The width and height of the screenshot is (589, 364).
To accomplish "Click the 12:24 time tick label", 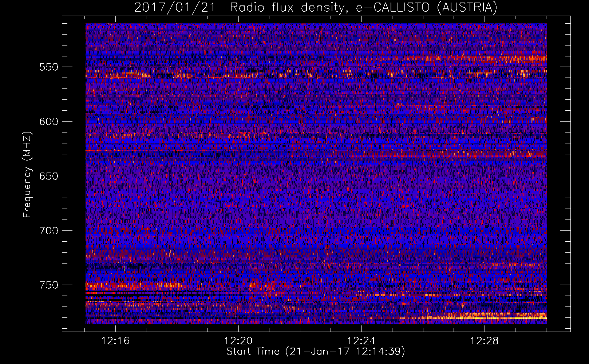I will [x=361, y=341].
